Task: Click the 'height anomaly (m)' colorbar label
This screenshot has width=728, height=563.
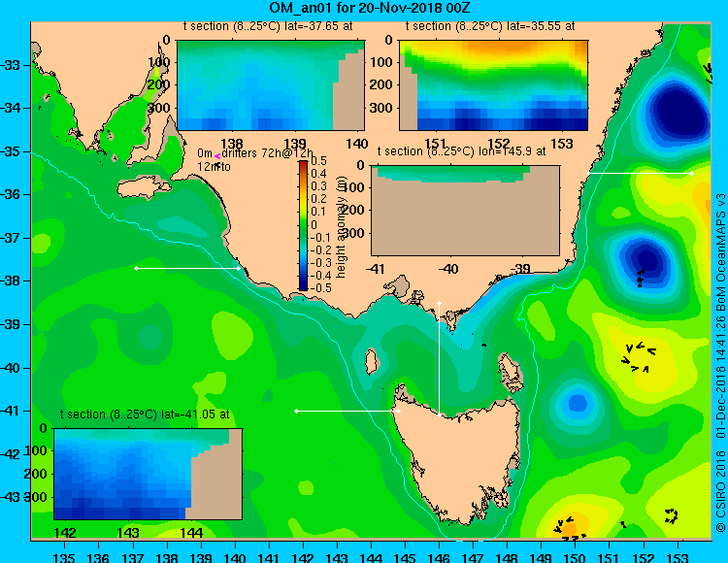Action: [342, 227]
